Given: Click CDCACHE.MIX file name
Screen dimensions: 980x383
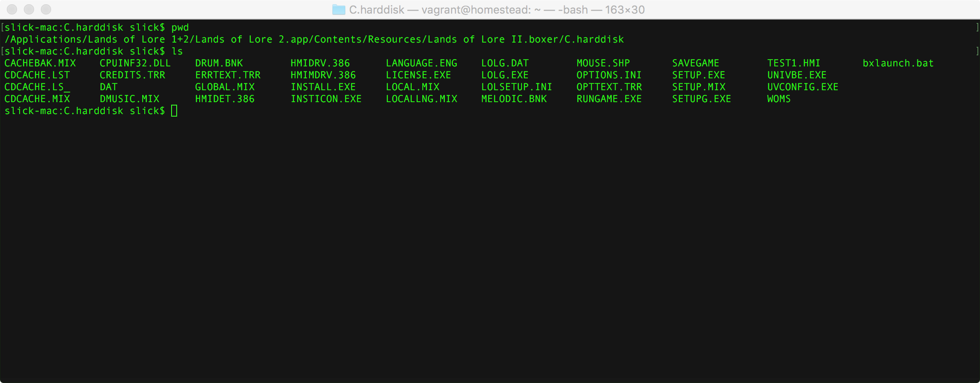Looking at the screenshot, I should coord(37,99).
